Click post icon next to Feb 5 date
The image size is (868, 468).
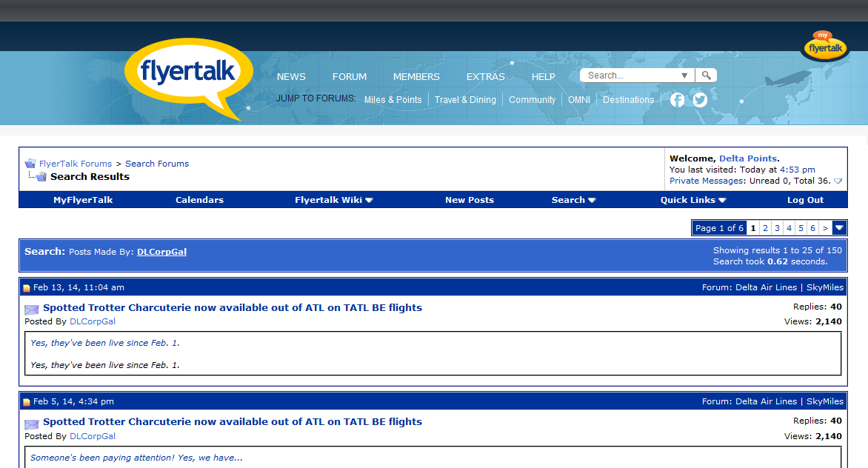click(x=27, y=402)
